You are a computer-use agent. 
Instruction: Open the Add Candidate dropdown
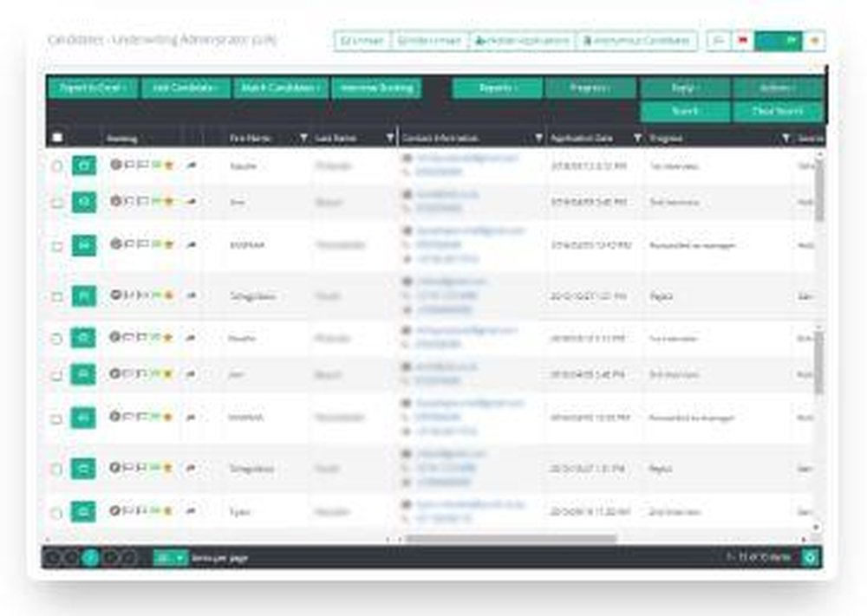coord(186,88)
